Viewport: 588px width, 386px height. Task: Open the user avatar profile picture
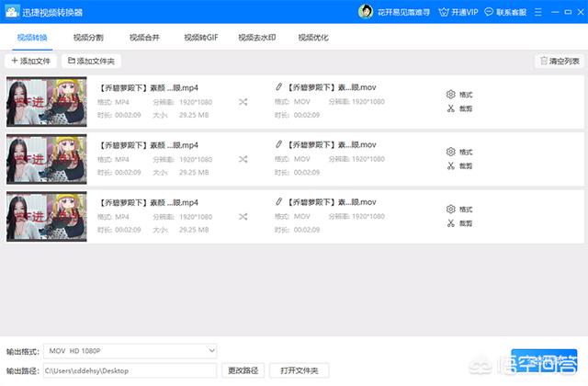(x=366, y=12)
